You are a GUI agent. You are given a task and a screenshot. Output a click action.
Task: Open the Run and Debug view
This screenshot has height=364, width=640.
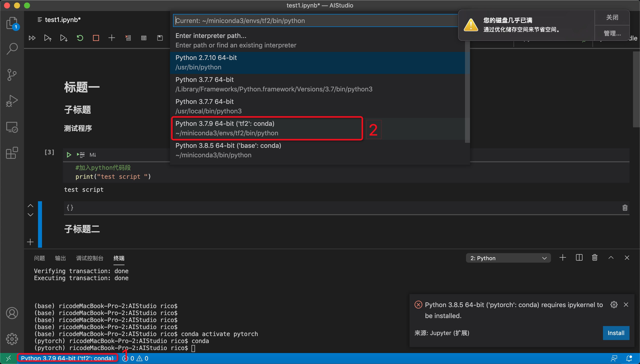click(x=12, y=101)
